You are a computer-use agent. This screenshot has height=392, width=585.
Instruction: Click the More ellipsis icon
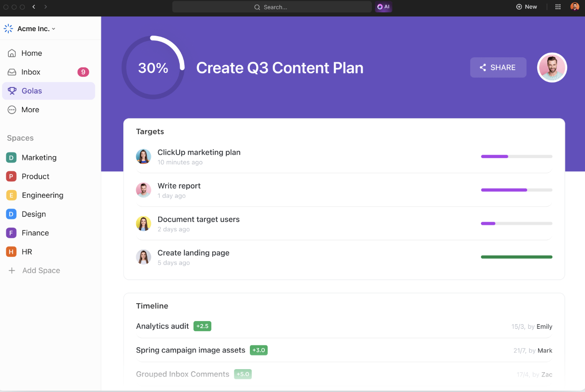point(12,109)
